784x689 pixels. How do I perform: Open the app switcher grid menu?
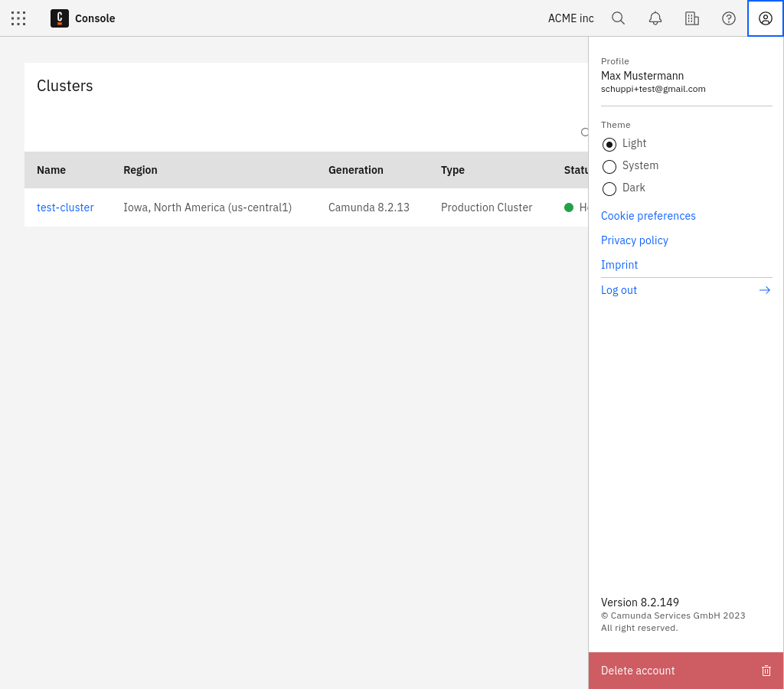[x=18, y=18]
